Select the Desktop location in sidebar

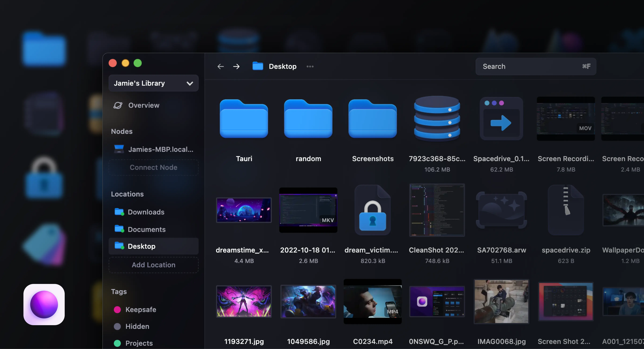[x=141, y=246]
